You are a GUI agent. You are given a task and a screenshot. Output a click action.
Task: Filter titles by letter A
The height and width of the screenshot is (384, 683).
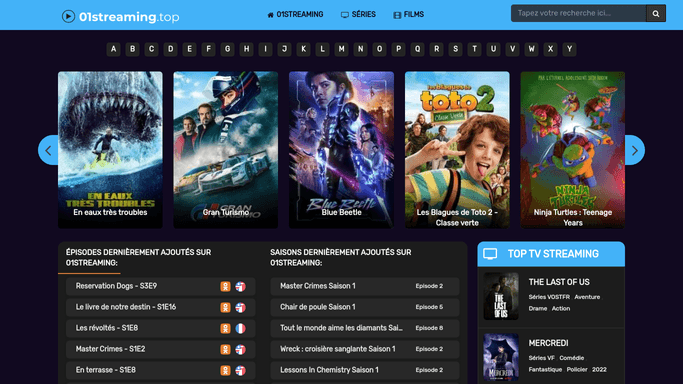coord(114,49)
